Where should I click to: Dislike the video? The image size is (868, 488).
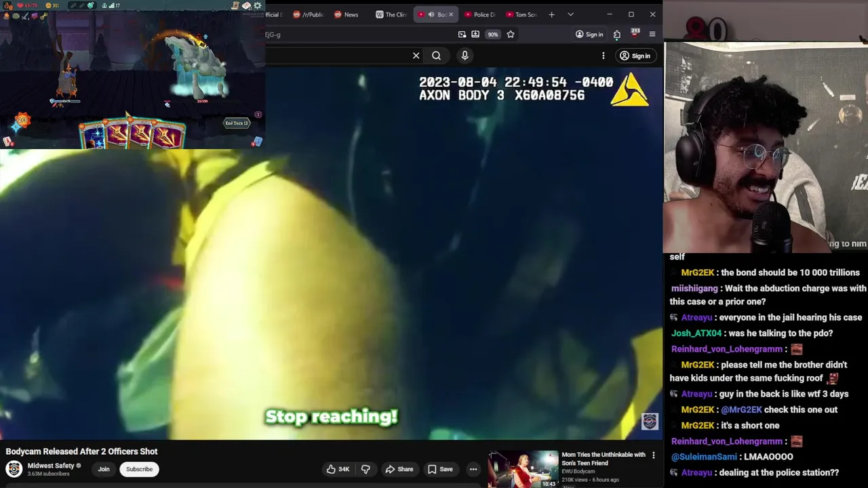(366, 469)
